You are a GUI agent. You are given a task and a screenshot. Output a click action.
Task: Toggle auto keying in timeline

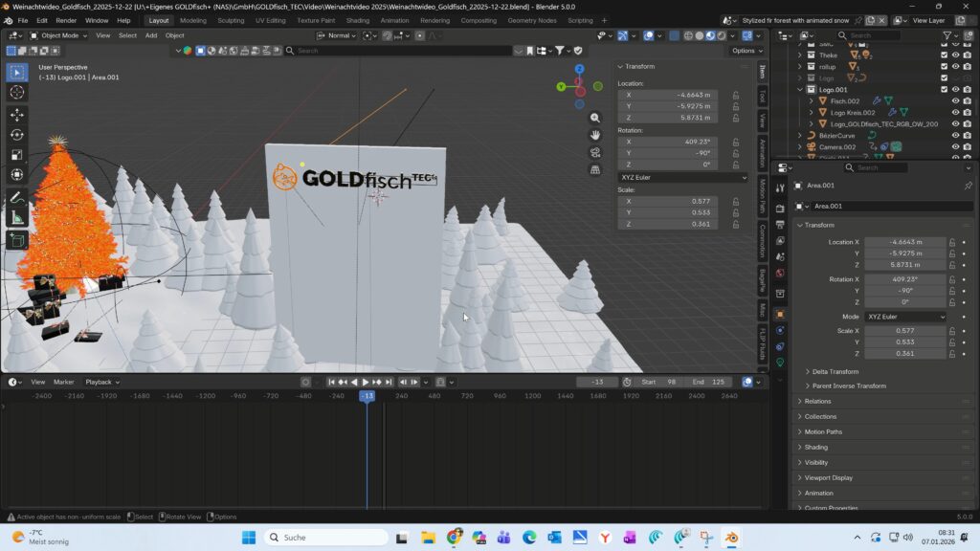[x=305, y=382]
